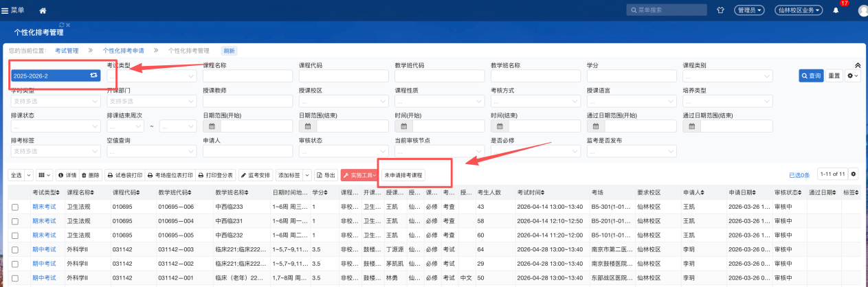Go to the home page icon

[43, 10]
